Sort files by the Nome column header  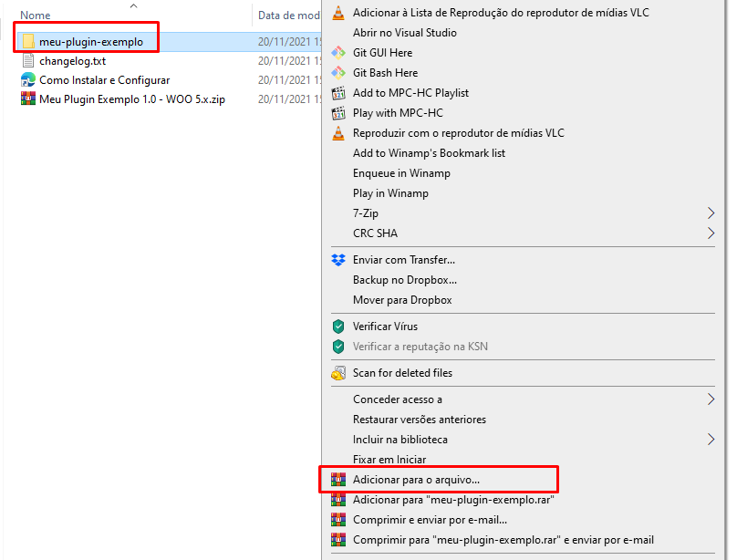point(35,16)
